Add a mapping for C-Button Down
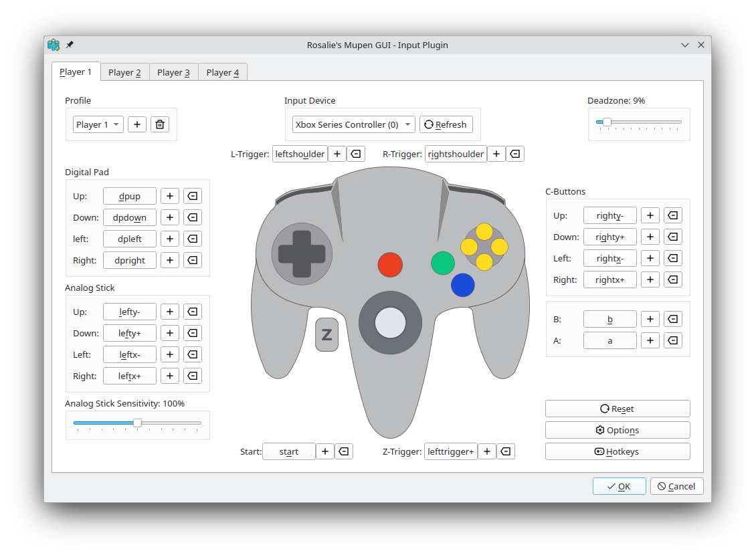 click(650, 237)
